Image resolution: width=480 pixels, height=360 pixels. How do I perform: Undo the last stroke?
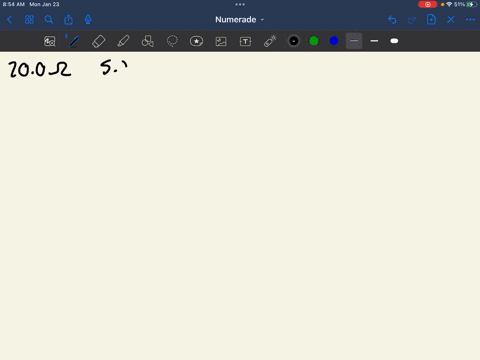pyautogui.click(x=392, y=20)
